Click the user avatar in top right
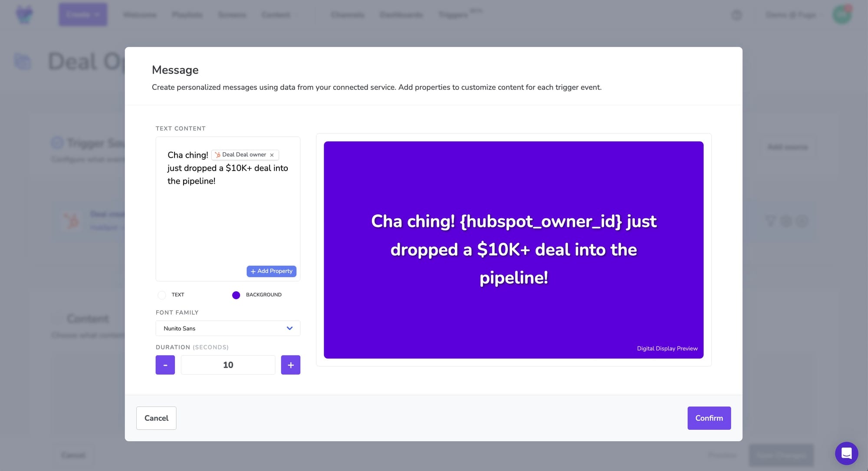The image size is (868, 471). pos(842,15)
